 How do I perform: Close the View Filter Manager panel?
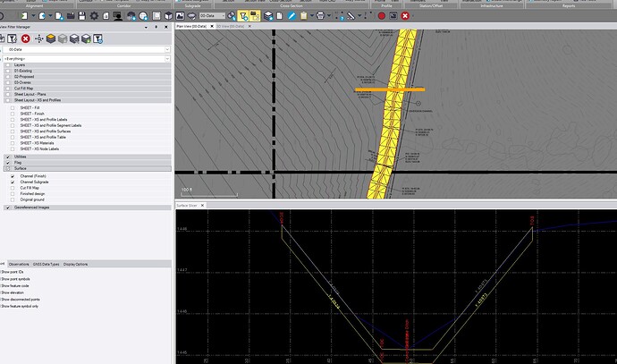[166, 27]
